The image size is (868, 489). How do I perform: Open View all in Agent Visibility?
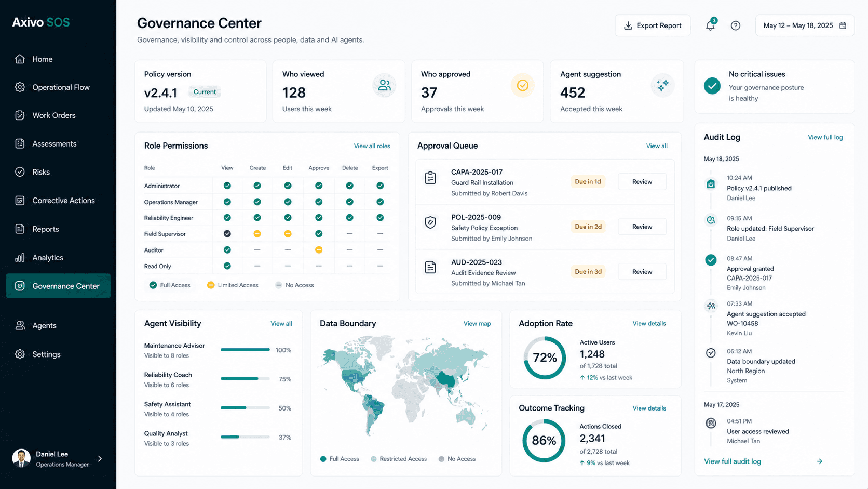click(x=281, y=323)
